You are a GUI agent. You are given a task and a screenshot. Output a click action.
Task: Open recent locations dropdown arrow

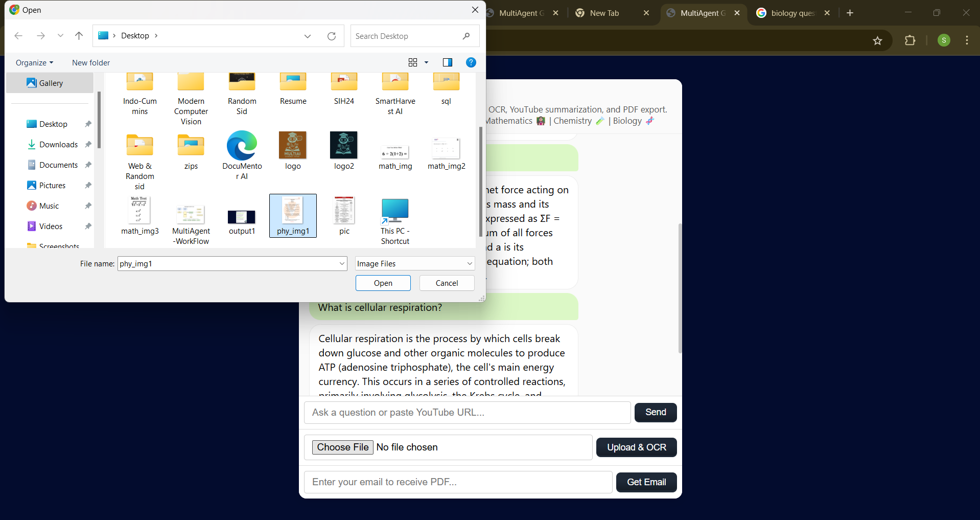pyautogui.click(x=60, y=36)
